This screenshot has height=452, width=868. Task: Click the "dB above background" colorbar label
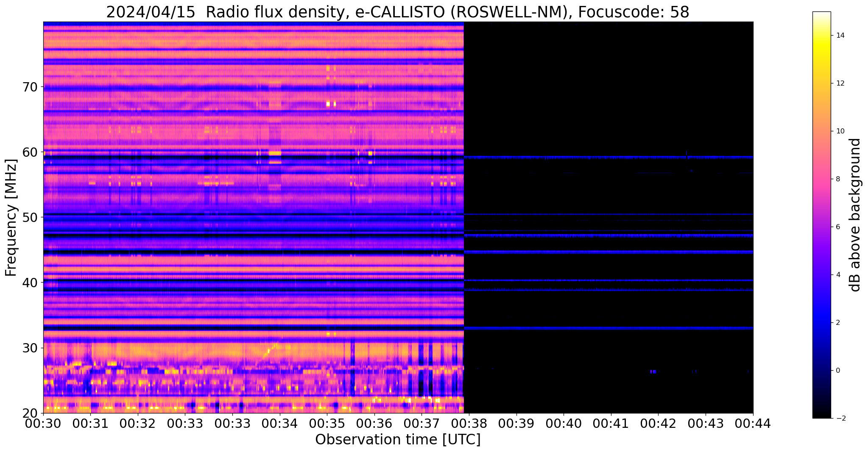point(855,215)
